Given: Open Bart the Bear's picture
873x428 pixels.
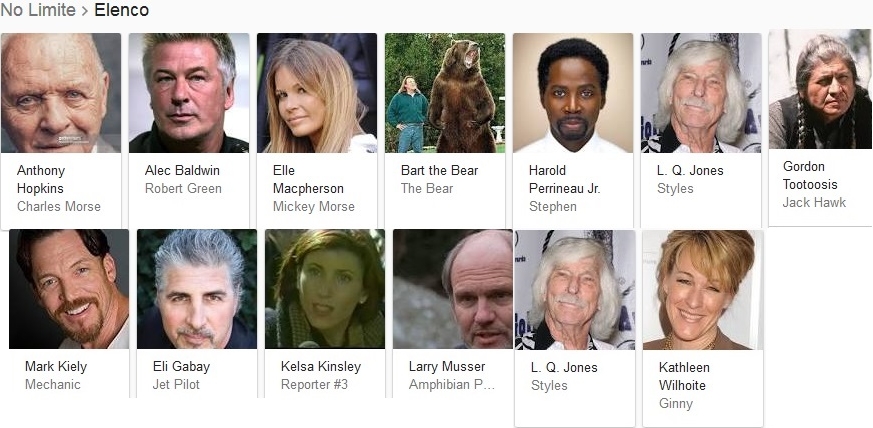Looking at the screenshot, I should point(445,93).
